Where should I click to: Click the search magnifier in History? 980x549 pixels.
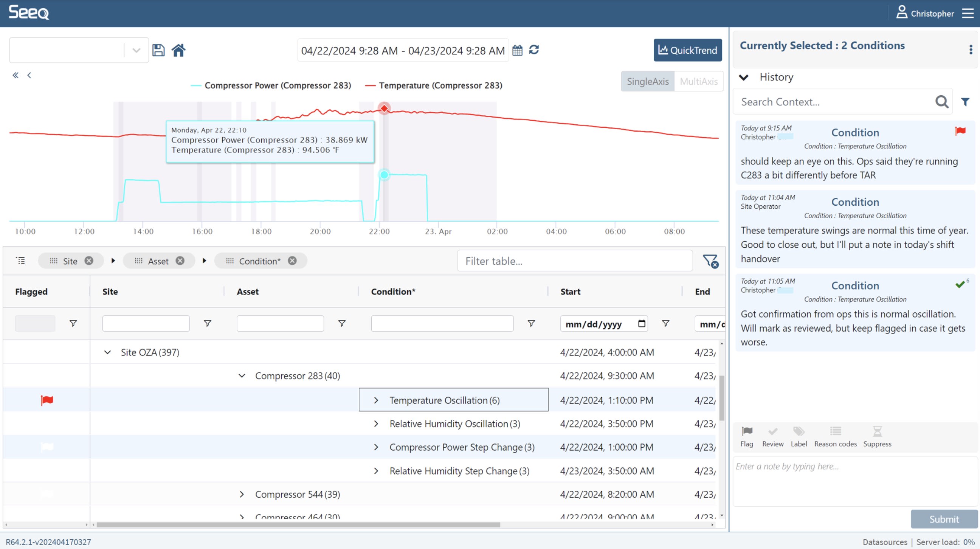tap(941, 102)
